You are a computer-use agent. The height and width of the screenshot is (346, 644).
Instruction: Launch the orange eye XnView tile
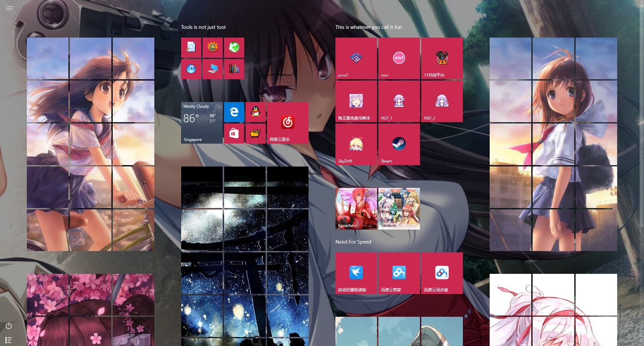point(213,48)
